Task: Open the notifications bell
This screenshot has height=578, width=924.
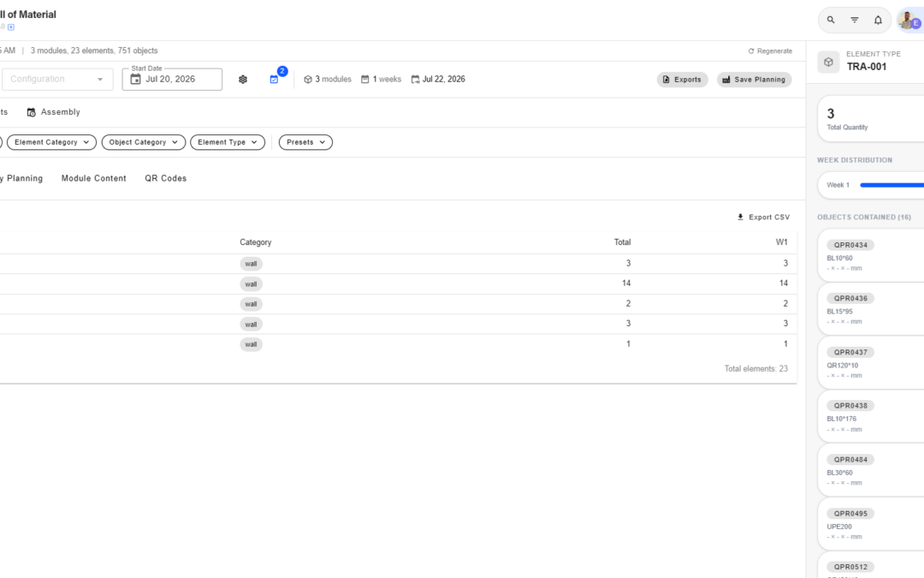Action: tap(878, 20)
